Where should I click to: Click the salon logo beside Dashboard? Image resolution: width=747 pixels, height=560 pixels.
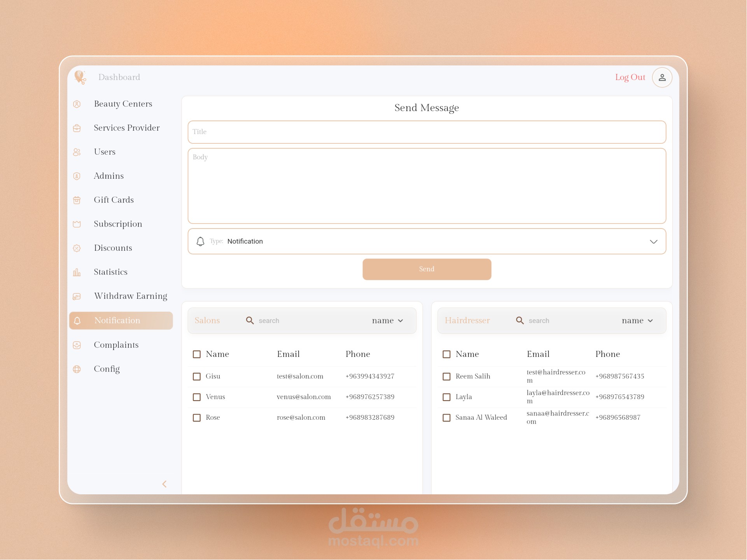[80, 77]
